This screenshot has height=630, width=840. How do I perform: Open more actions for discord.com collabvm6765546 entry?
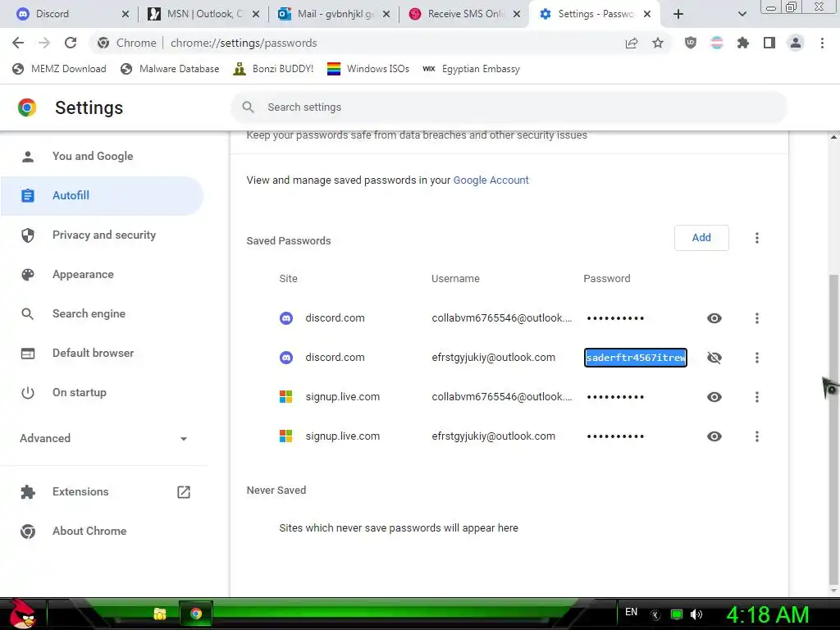pyautogui.click(x=757, y=318)
